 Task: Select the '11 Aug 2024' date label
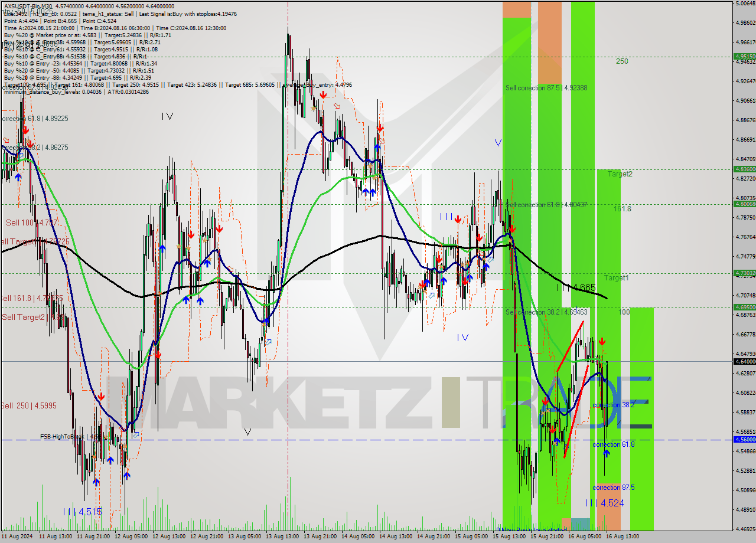pyautogui.click(x=18, y=537)
